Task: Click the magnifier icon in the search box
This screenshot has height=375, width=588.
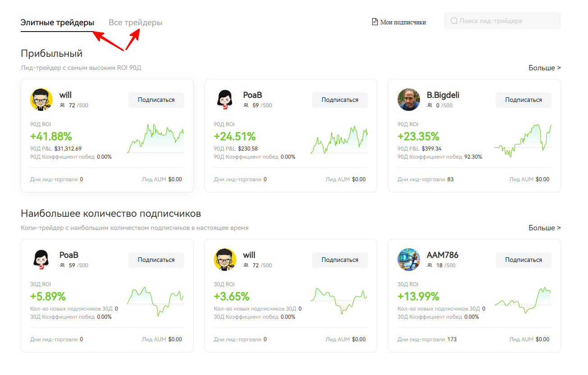Action: (454, 21)
